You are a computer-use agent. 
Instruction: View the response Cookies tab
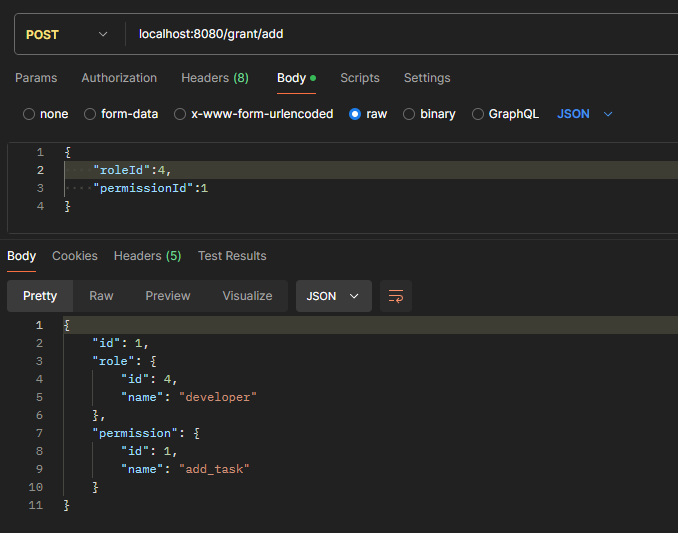[75, 256]
